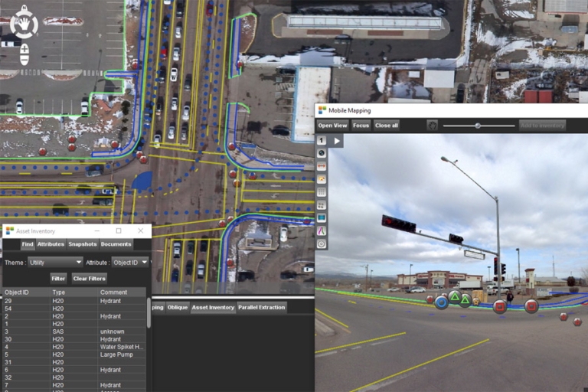
Task: Select the red measurement tool in sidebar
Action: click(322, 166)
